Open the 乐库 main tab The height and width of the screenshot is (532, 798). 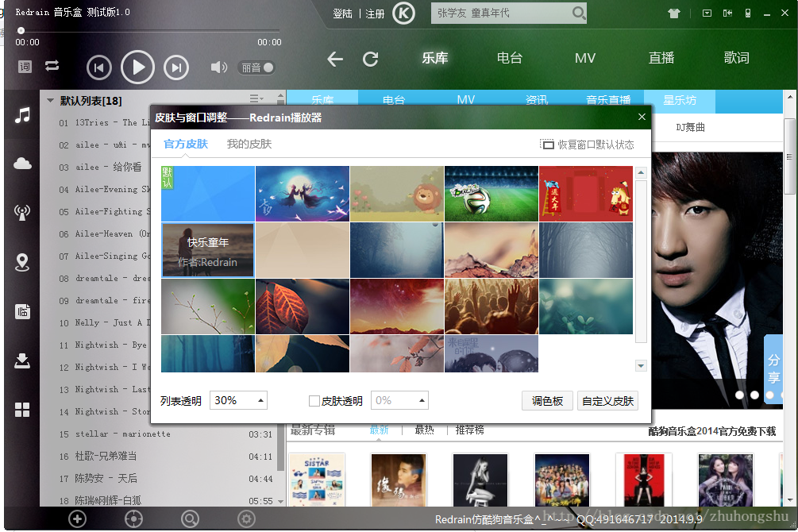pos(435,58)
